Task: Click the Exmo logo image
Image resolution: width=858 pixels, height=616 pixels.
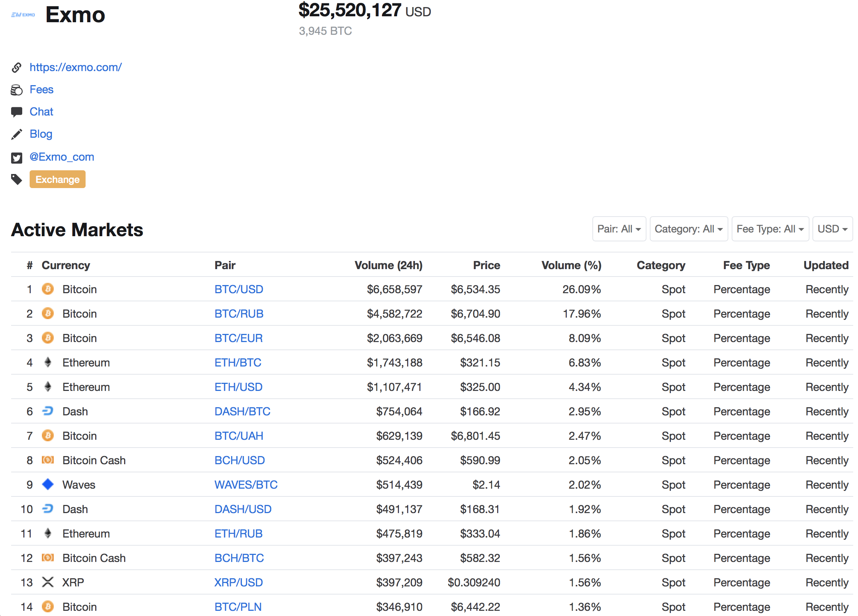Action: click(x=23, y=15)
